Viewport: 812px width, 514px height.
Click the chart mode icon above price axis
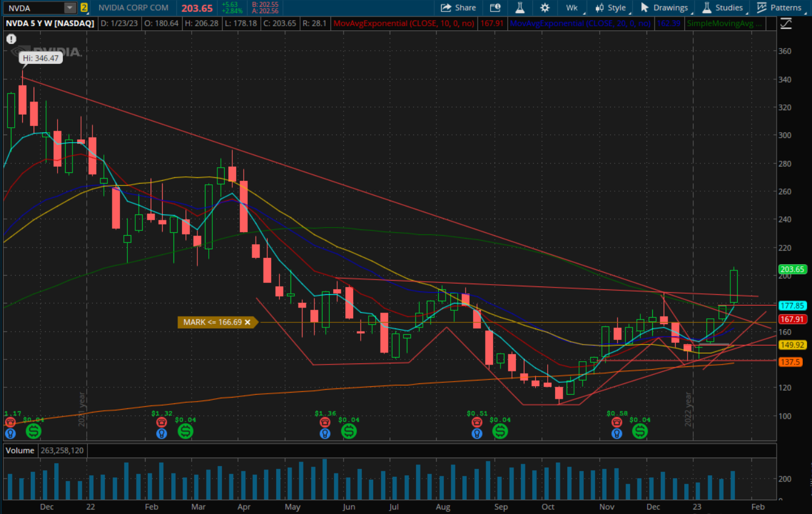click(x=786, y=23)
